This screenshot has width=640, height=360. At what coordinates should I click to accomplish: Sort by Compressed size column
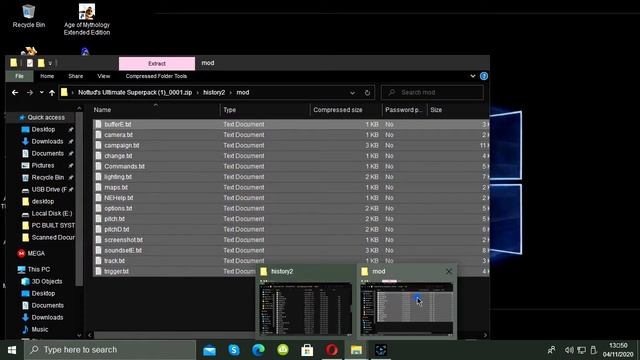pos(346,110)
